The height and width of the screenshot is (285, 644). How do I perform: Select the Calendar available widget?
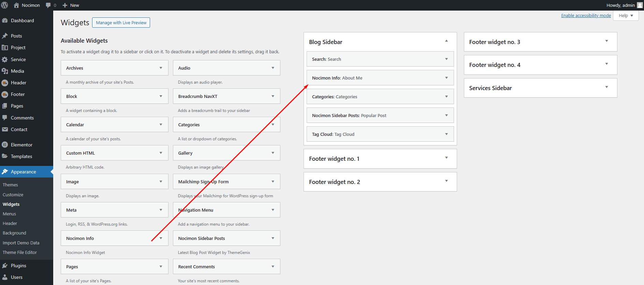pos(115,125)
